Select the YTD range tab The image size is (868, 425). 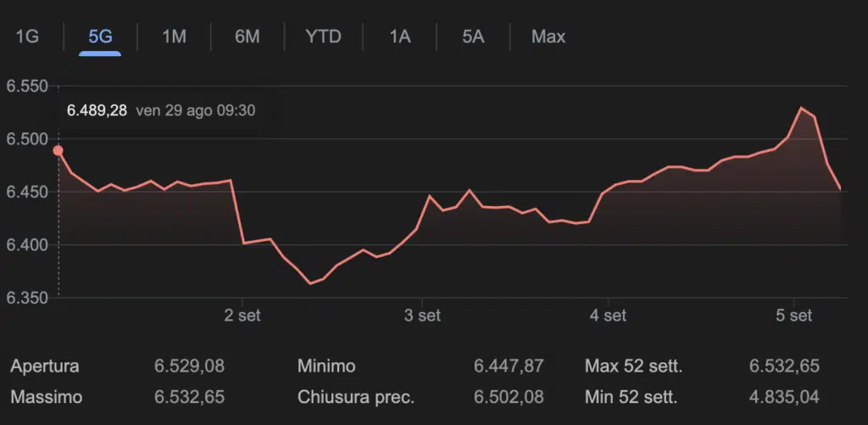(323, 36)
